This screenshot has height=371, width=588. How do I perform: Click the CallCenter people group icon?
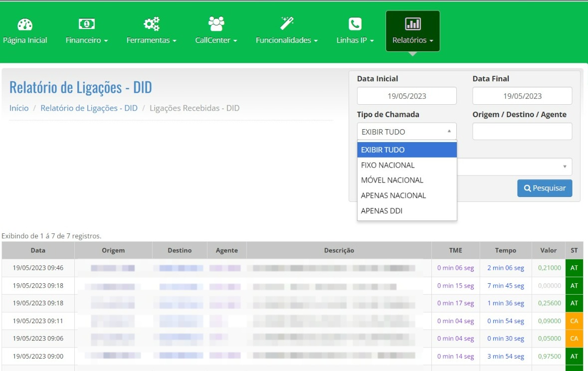coord(216,23)
